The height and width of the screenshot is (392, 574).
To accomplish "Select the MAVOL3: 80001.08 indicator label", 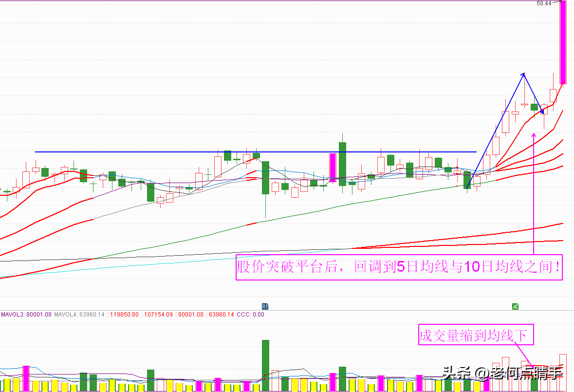I will [x=26, y=315].
